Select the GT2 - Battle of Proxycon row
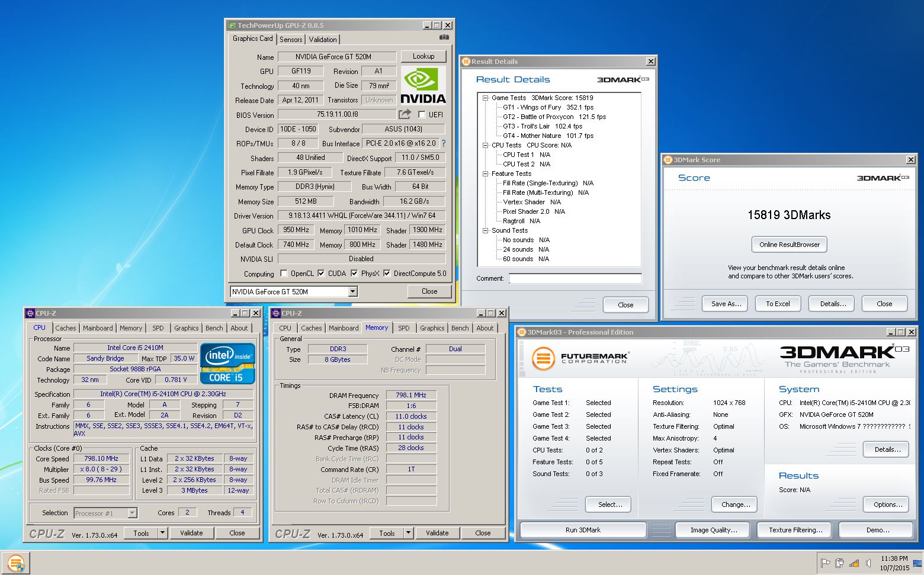Screen dimensions: 924x575 tap(554, 117)
